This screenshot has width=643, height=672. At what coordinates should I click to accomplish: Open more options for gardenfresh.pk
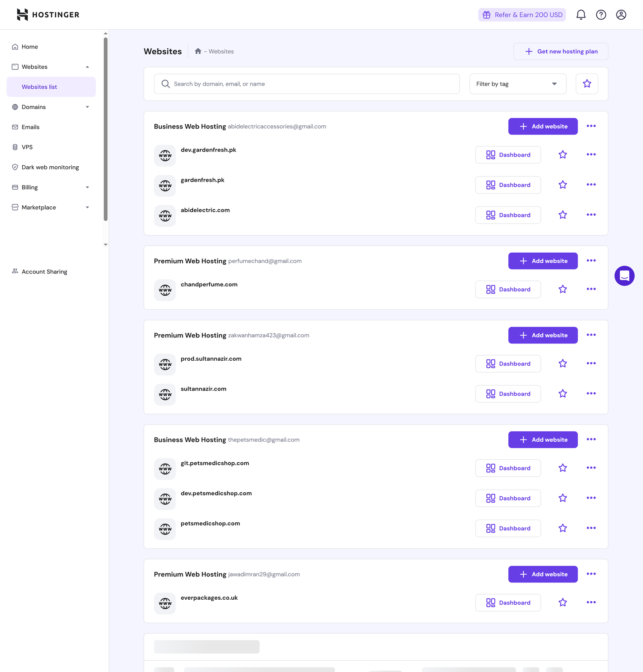(591, 185)
